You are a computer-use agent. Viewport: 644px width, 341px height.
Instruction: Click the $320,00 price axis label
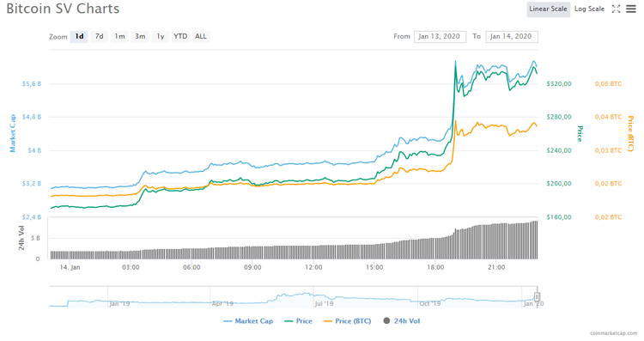click(559, 84)
